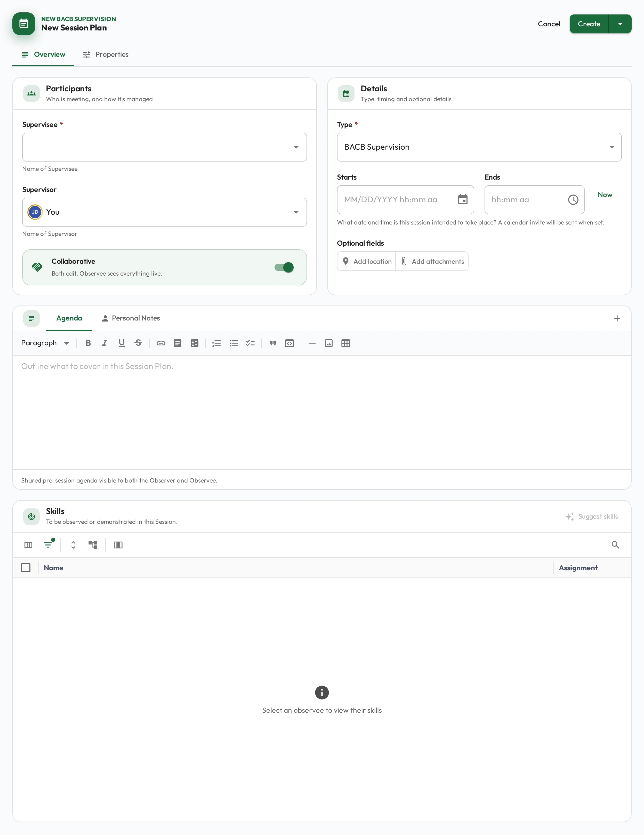The width and height of the screenshot is (644, 835).
Task: Insert a link in the agenda
Action: tap(161, 343)
